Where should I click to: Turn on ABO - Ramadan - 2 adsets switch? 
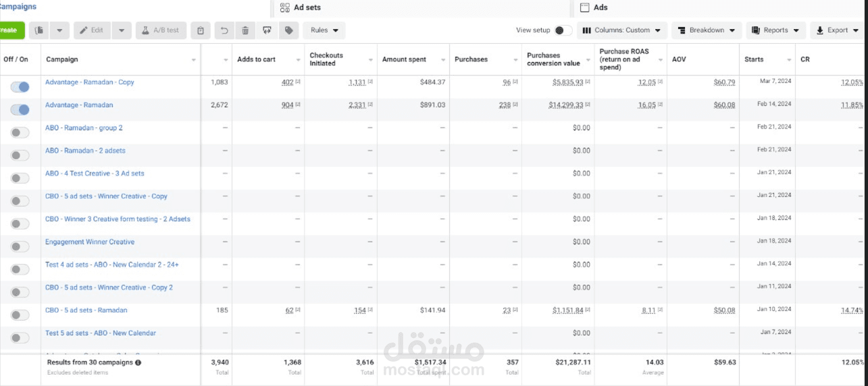coord(20,155)
